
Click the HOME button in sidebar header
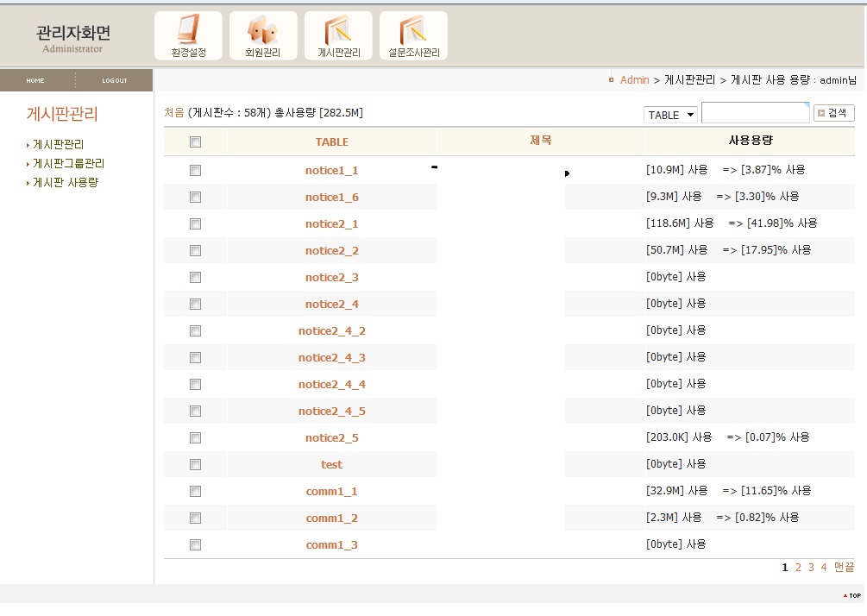(x=35, y=81)
